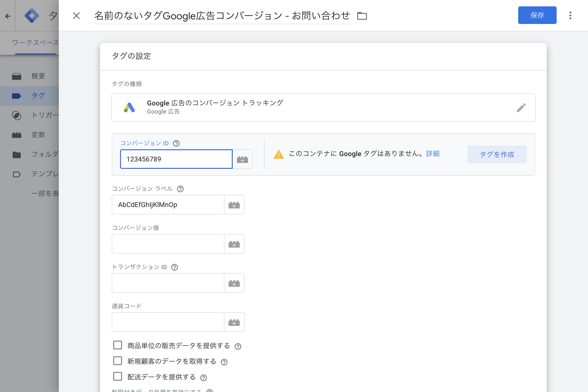Click the yellow warning triangle icon
Image resolution: width=588 pixels, height=392 pixels.
[279, 154]
